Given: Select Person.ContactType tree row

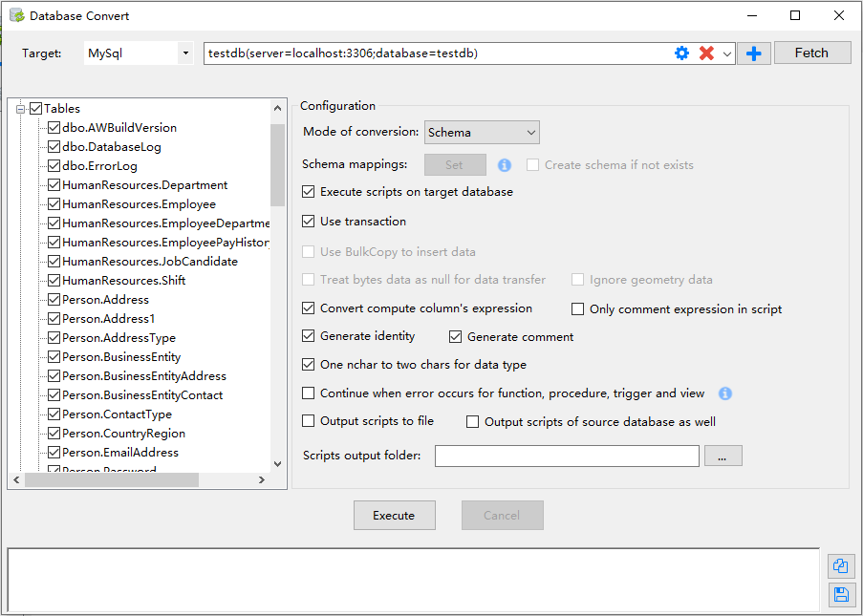Looking at the screenshot, I should point(118,414).
